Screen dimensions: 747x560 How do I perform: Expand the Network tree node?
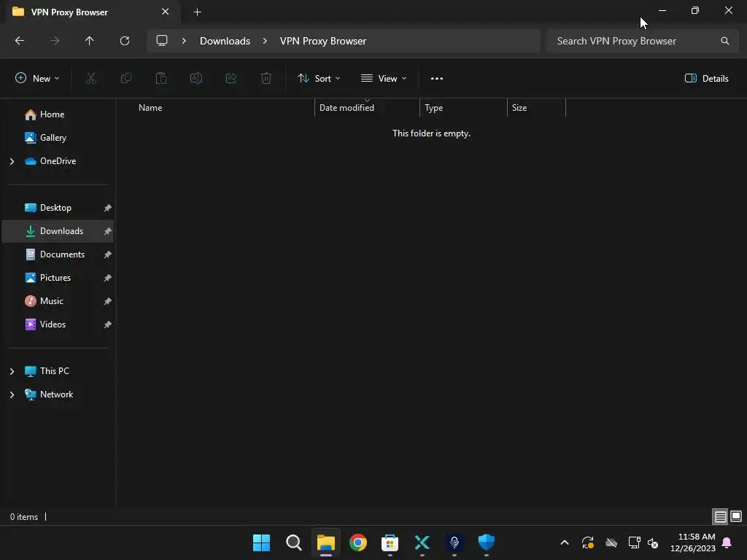[12, 394]
